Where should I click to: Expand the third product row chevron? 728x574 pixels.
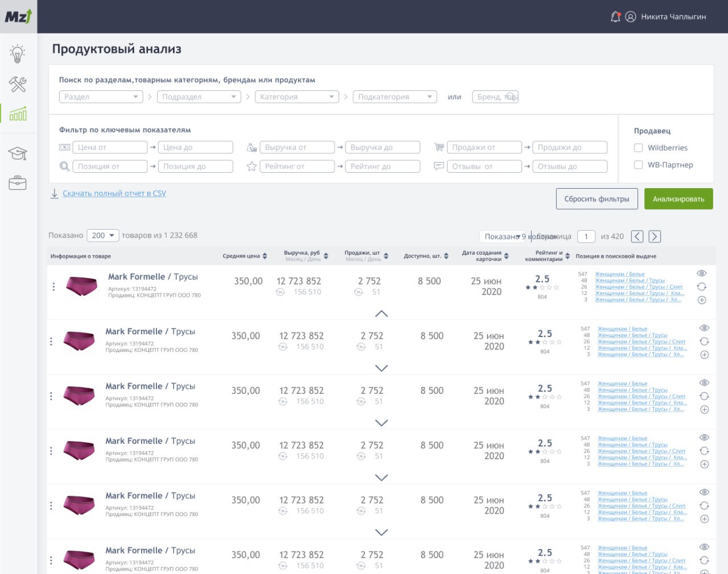point(382,423)
